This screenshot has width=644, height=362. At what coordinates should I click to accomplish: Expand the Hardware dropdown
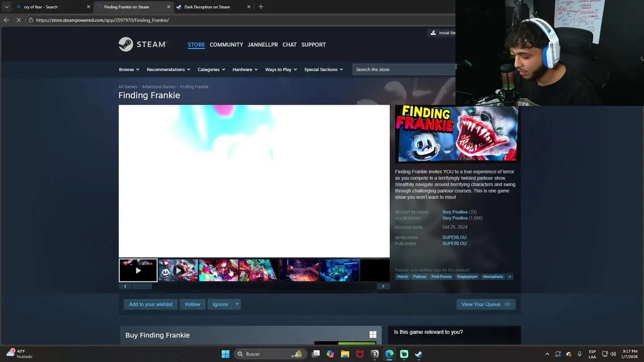pos(245,69)
